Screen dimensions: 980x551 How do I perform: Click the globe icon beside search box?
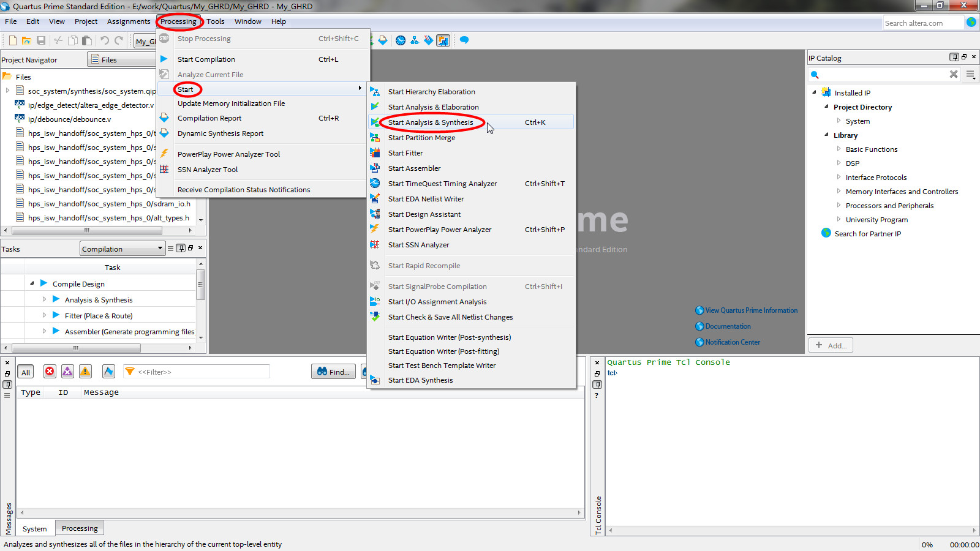tap(971, 22)
